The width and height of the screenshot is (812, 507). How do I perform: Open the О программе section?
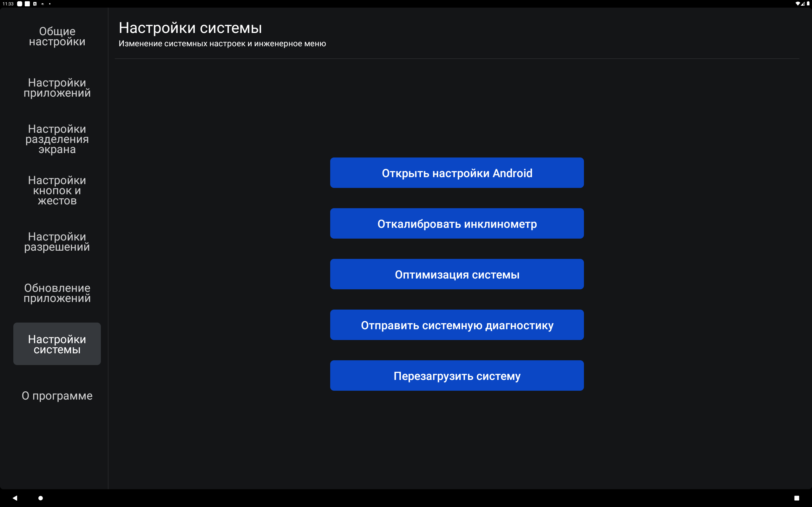tap(57, 396)
